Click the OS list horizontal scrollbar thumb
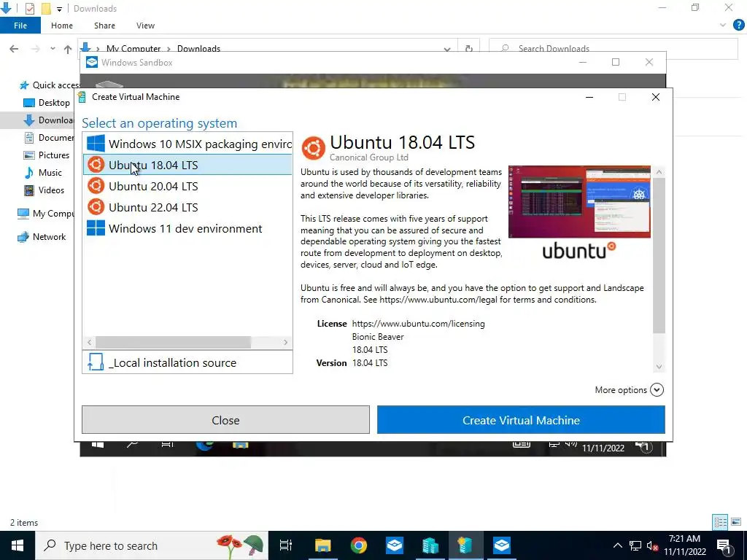This screenshot has width=747, height=560. [x=173, y=342]
